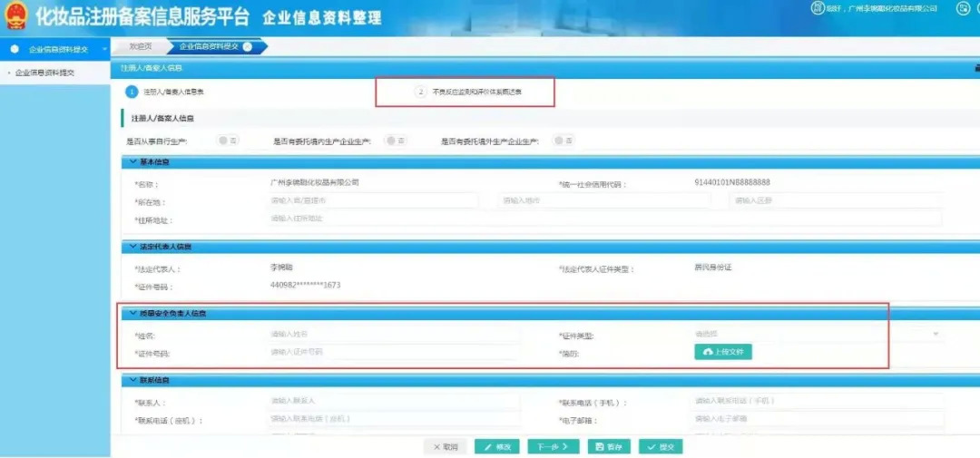Click the step 1 circle for 注册人/备案人信息表

[x=132, y=92]
